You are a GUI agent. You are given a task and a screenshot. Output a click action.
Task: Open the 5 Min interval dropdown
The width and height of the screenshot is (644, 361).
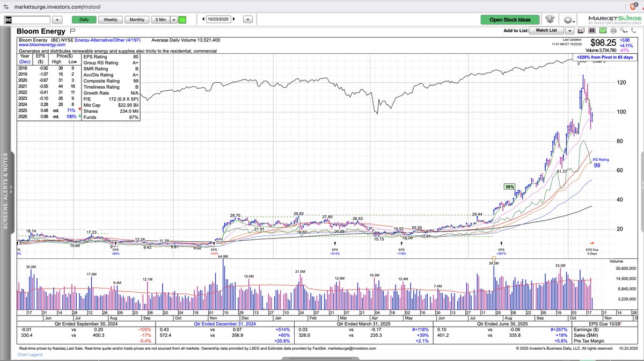174,19
